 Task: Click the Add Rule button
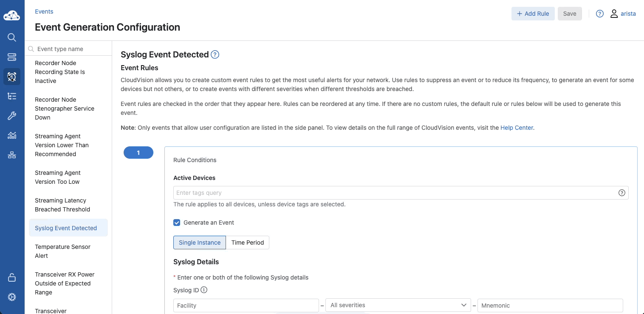[x=533, y=14]
